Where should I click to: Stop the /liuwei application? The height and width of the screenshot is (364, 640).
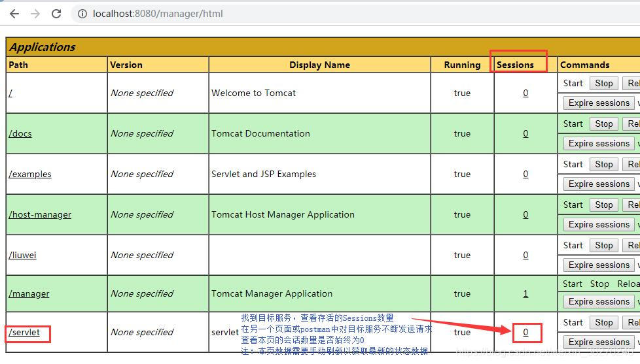(x=603, y=245)
